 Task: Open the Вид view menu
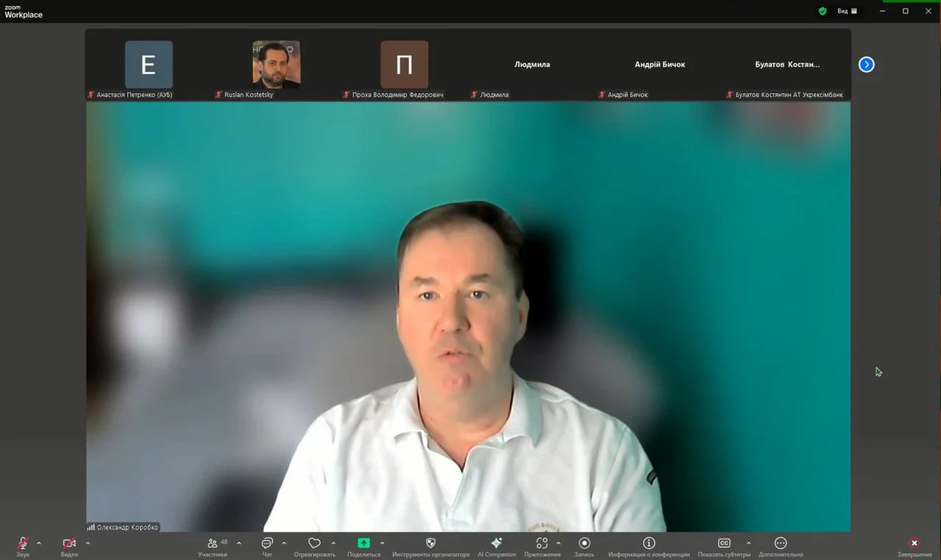coord(847,11)
